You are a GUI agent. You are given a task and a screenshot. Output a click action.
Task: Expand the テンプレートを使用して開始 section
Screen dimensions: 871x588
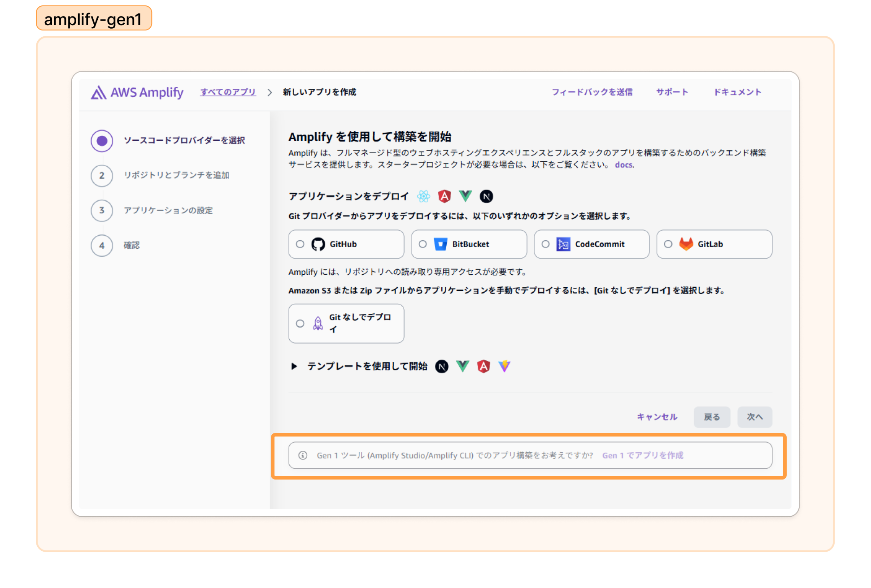[x=294, y=367]
